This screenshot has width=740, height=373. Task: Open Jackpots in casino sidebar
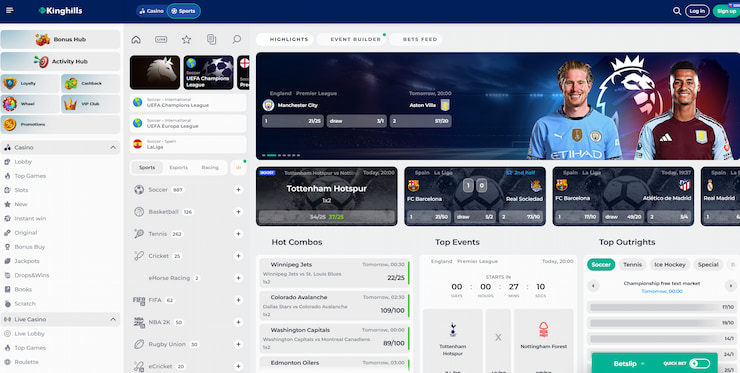[27, 261]
